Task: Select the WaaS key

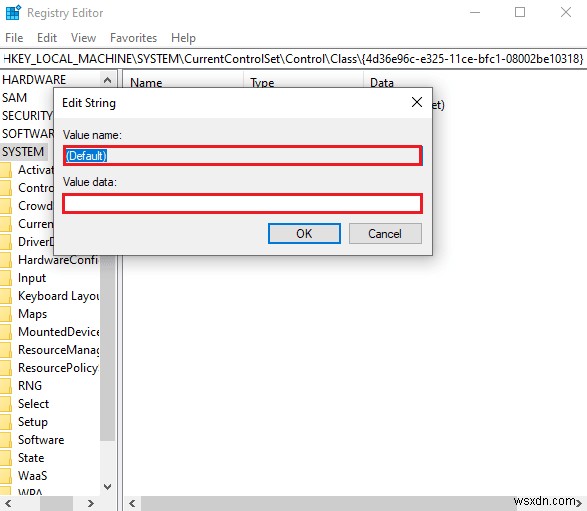Action: (x=33, y=475)
